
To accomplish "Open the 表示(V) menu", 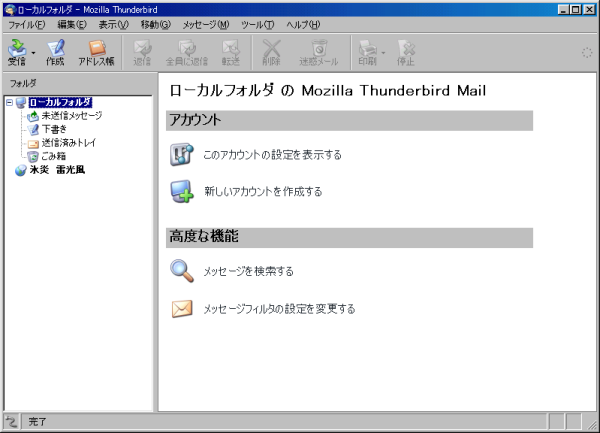I will [x=113, y=25].
